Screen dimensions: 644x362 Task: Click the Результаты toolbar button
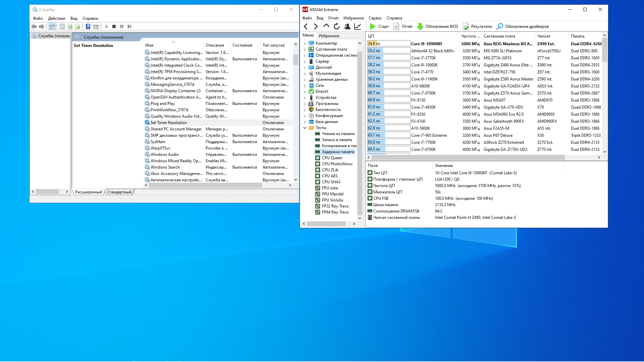[x=478, y=26]
